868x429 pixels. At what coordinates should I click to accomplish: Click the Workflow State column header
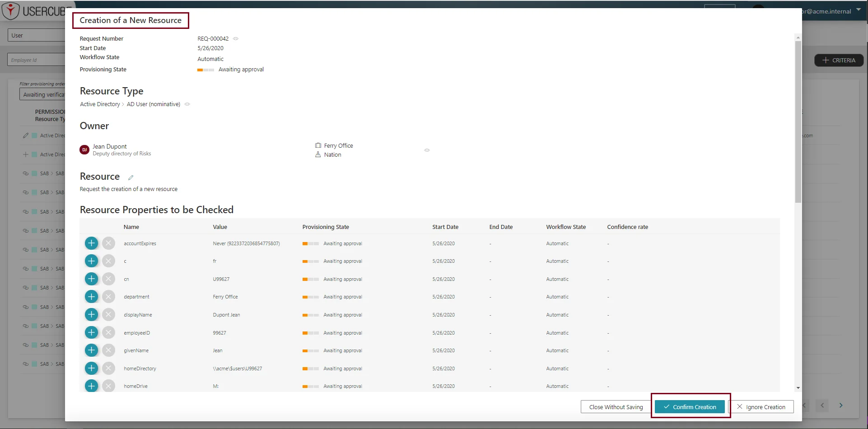[x=566, y=227]
